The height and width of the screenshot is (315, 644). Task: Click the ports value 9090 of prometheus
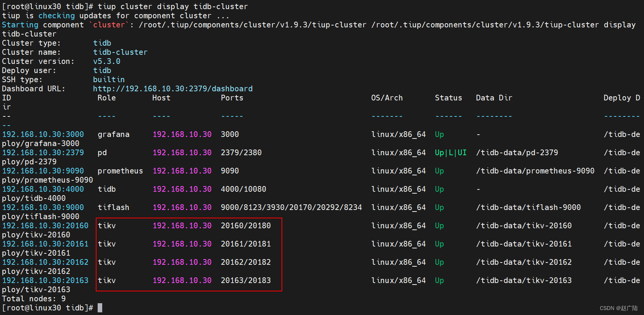230,171
